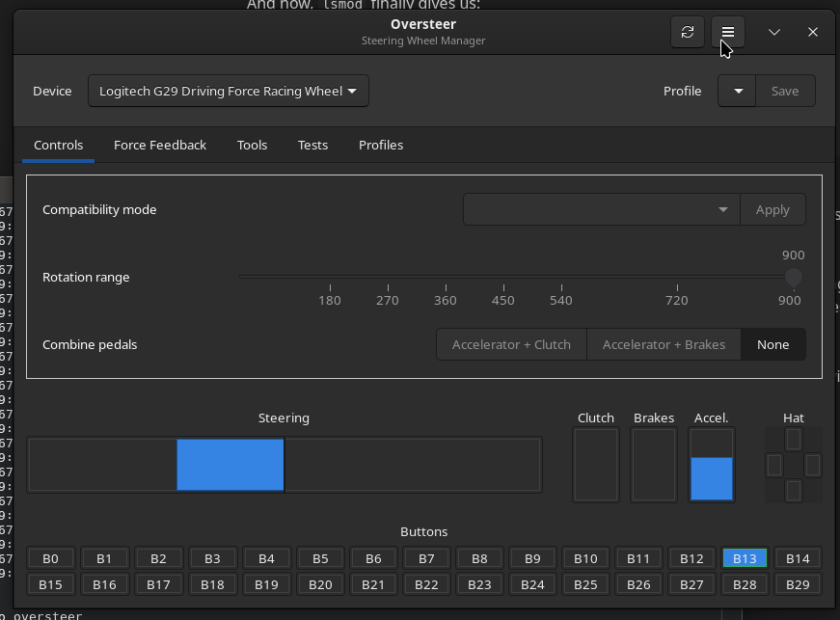This screenshot has width=840, height=620.
Task: Click the minimize chevron in the title bar
Action: pos(774,32)
